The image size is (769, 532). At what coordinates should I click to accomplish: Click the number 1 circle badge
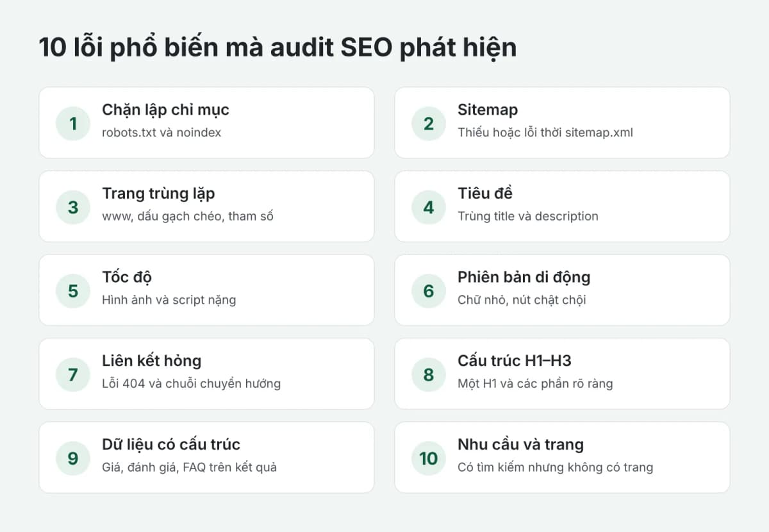tap(73, 123)
